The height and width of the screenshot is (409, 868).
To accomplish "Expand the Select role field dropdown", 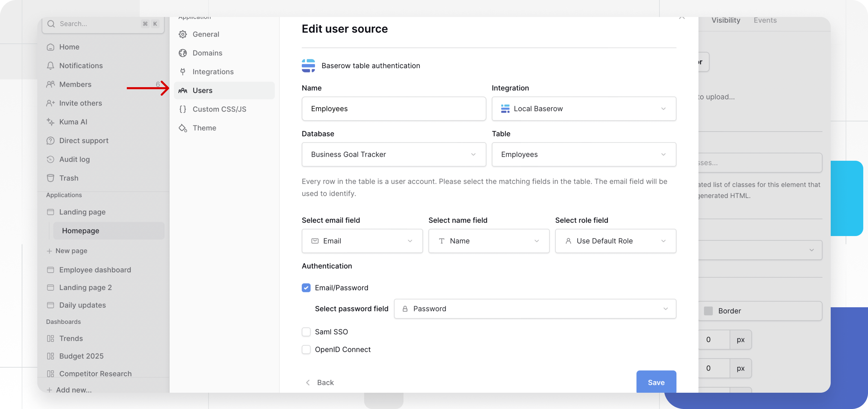I will [615, 241].
